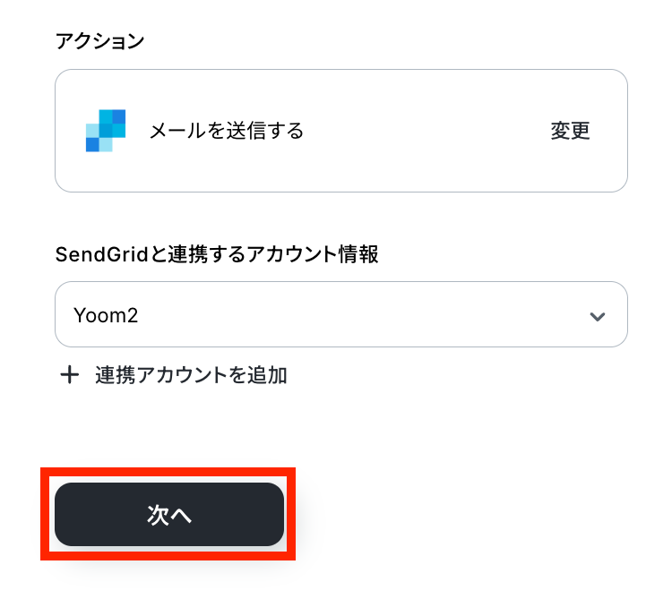Click the 次へ button
672x616 pixels.
point(169,515)
